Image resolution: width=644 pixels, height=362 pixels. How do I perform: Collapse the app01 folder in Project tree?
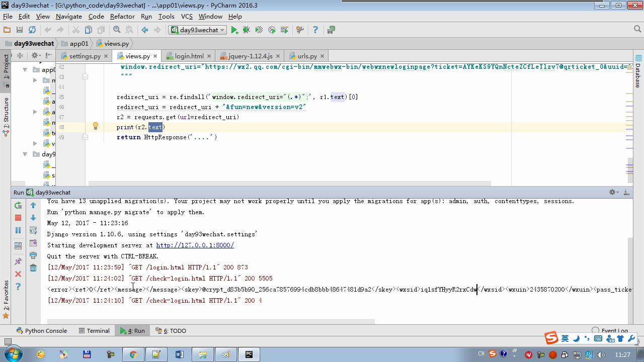tap(25, 70)
